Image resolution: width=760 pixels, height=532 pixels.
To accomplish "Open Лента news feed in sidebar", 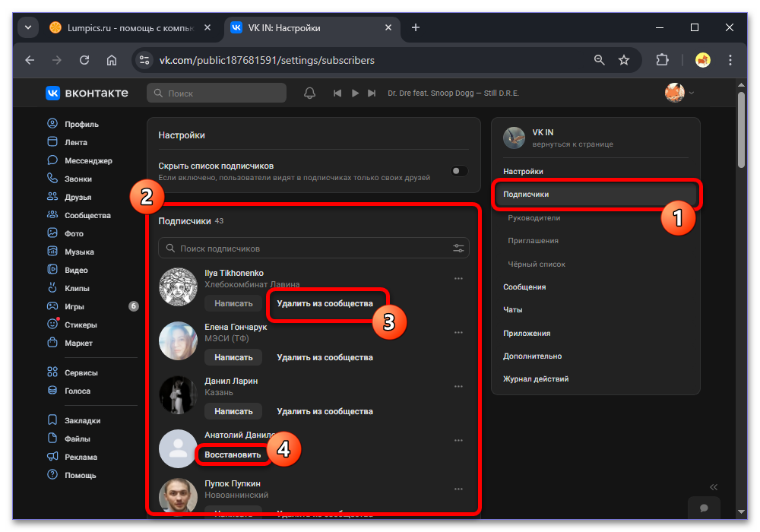I will (67, 142).
